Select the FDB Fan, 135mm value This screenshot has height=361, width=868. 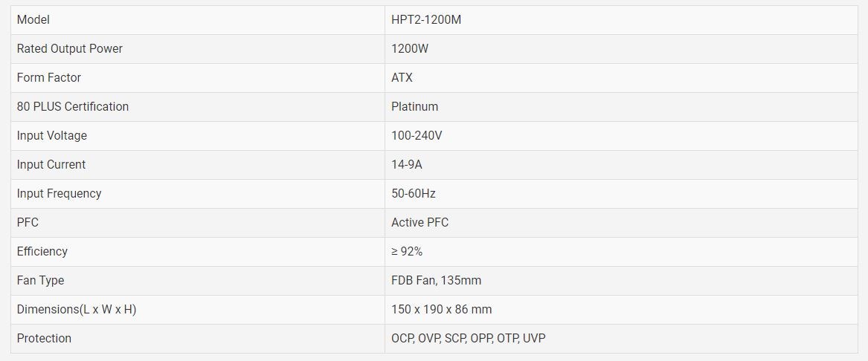click(x=436, y=280)
